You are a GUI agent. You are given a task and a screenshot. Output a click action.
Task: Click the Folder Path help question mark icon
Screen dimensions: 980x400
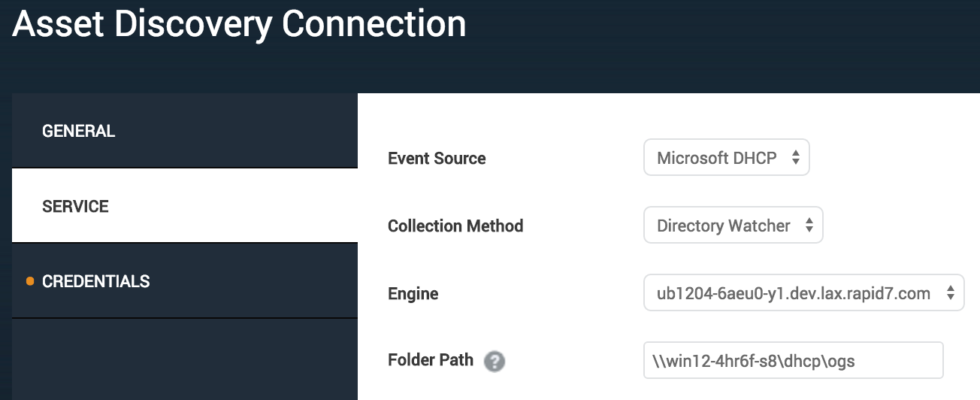click(x=494, y=362)
